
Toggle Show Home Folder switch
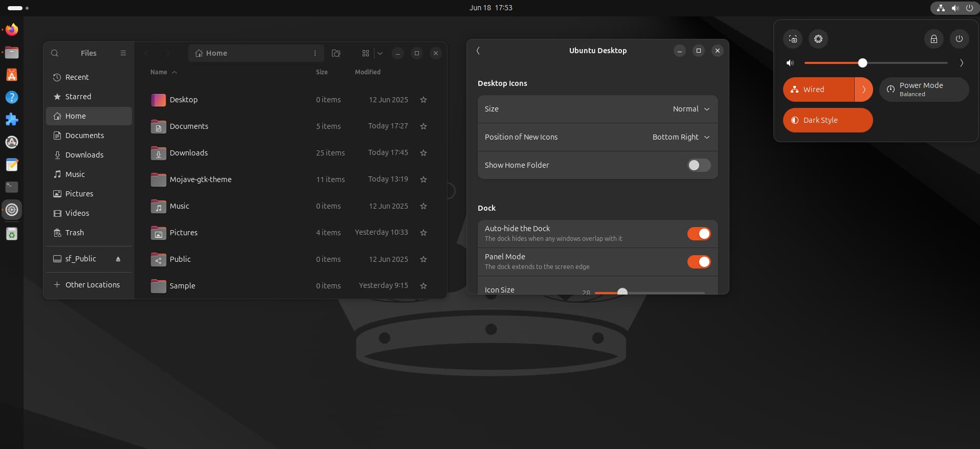pos(699,165)
